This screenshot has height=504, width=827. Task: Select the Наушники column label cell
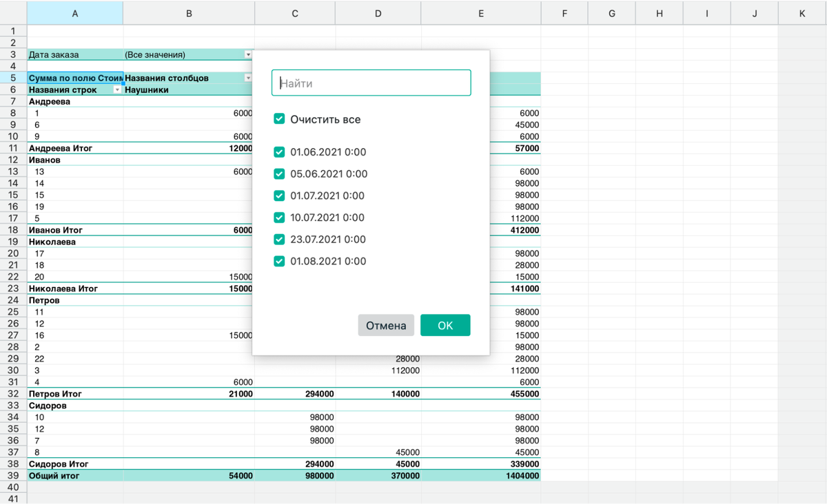point(189,90)
